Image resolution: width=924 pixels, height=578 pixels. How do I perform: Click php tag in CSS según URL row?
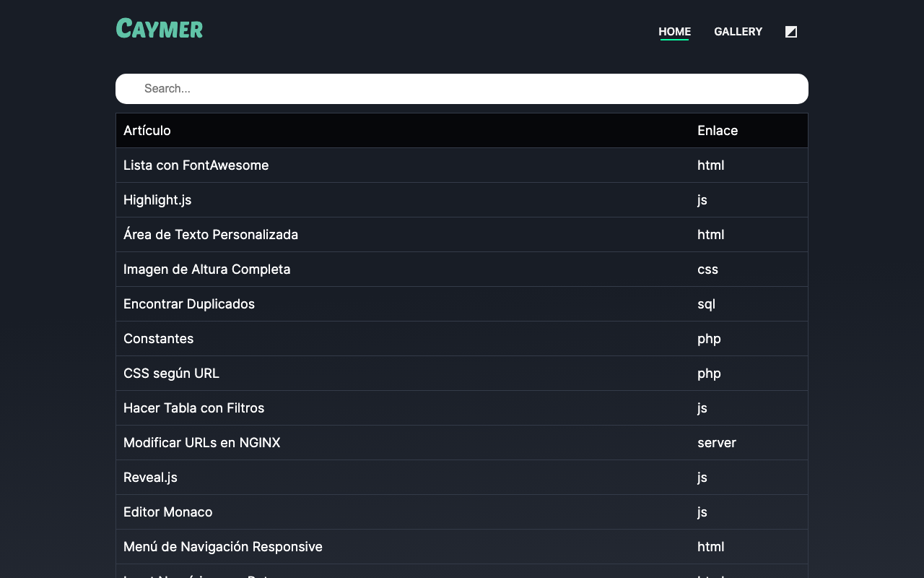pos(710,374)
